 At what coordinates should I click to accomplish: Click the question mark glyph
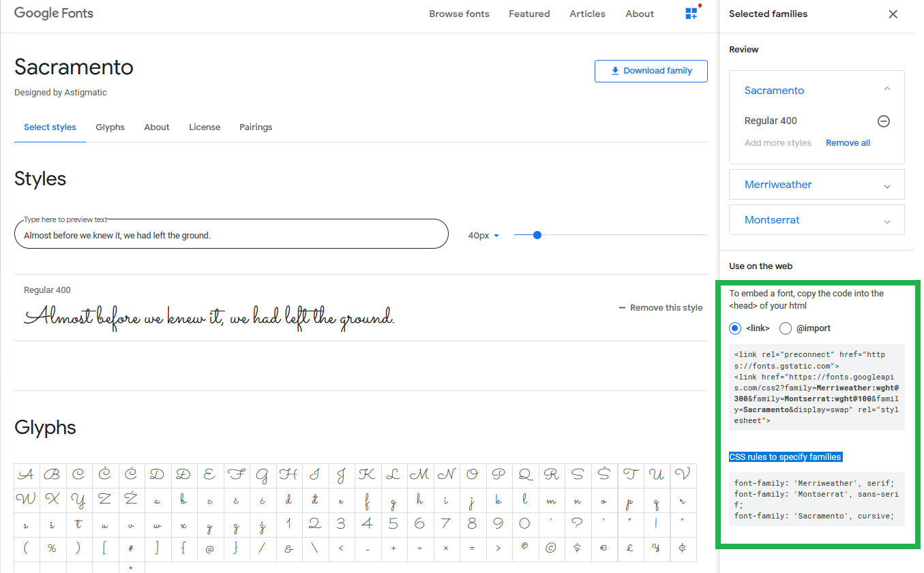(578, 524)
